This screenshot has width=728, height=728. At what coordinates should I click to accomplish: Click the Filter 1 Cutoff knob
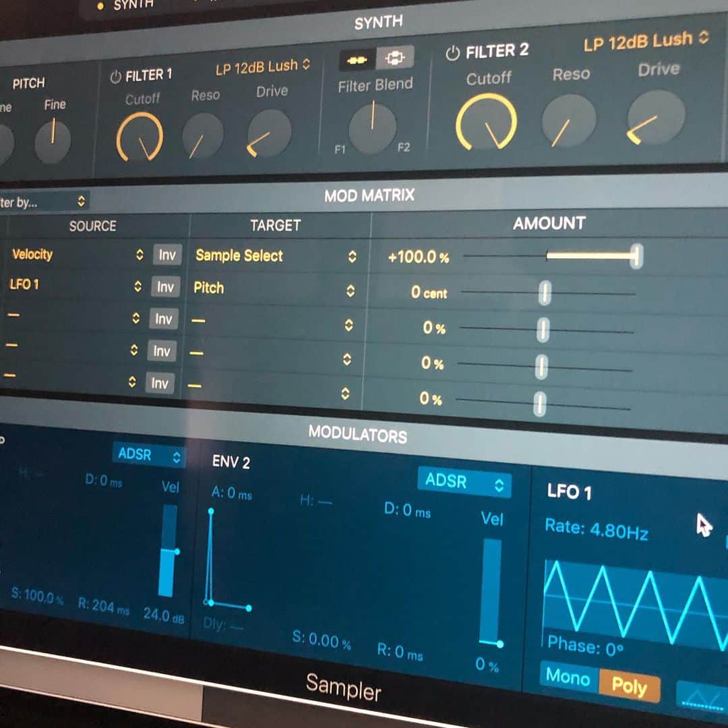click(x=140, y=137)
